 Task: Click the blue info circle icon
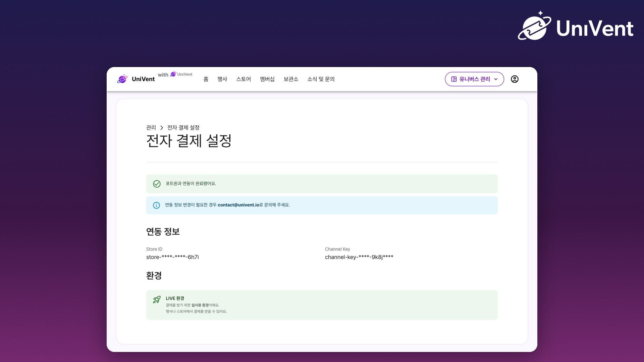click(x=156, y=205)
